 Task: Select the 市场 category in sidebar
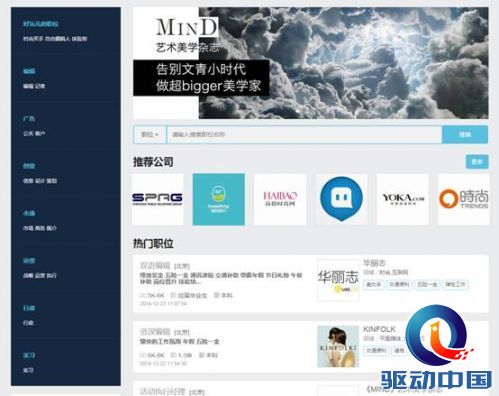pos(29,213)
